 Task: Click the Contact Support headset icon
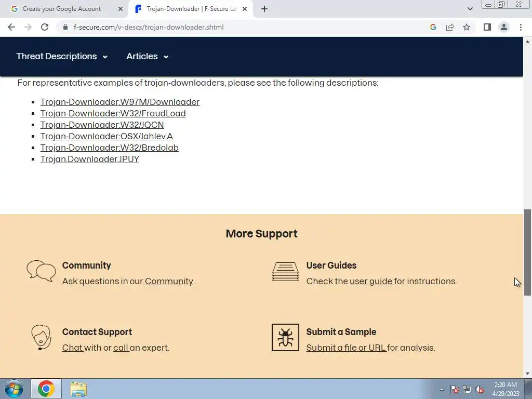[41, 337]
